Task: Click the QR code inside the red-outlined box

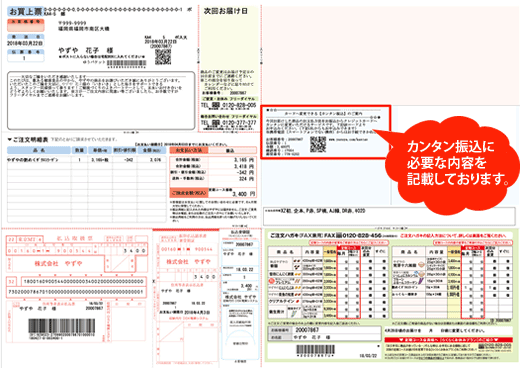Action: pyautogui.click(x=318, y=144)
